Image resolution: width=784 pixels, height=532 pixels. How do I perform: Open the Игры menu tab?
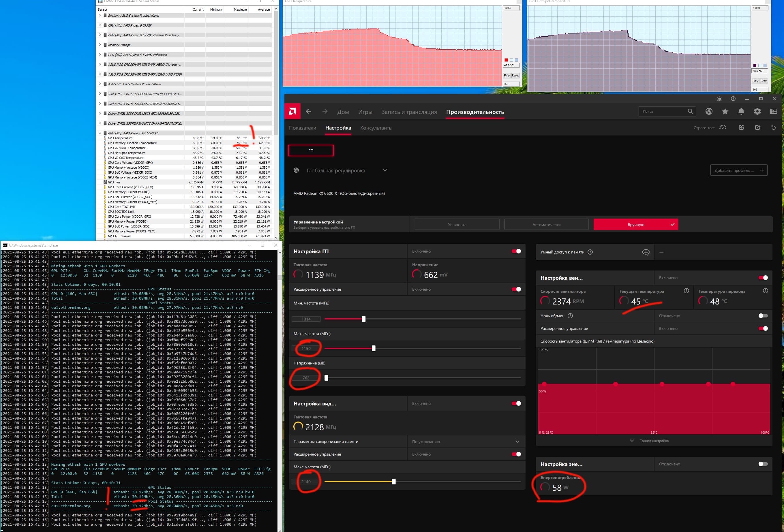[x=365, y=112]
